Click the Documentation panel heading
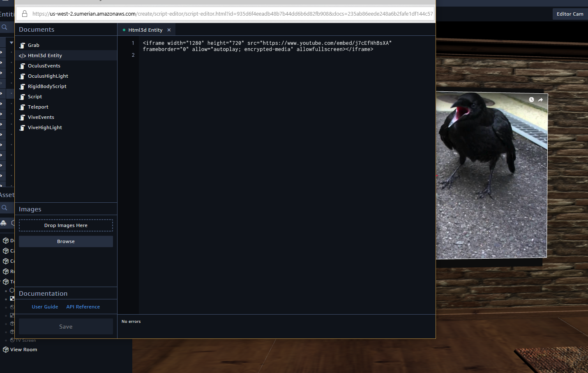588x373 pixels. click(x=43, y=294)
